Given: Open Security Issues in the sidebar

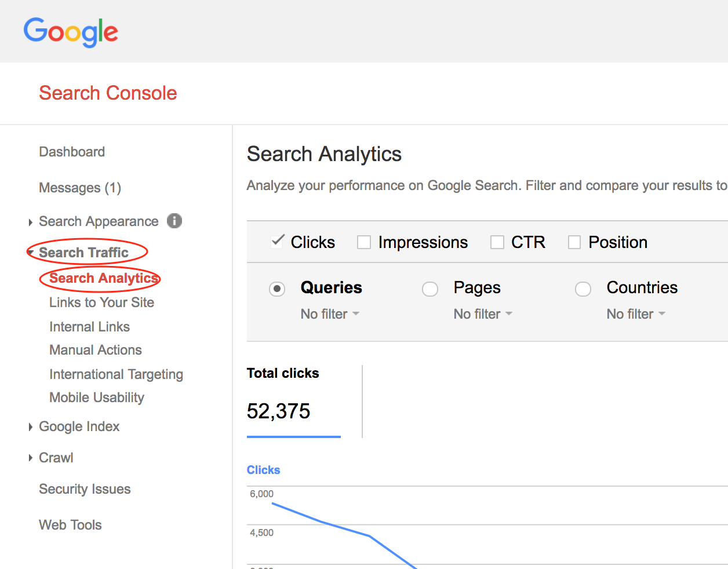Looking at the screenshot, I should 85,489.
